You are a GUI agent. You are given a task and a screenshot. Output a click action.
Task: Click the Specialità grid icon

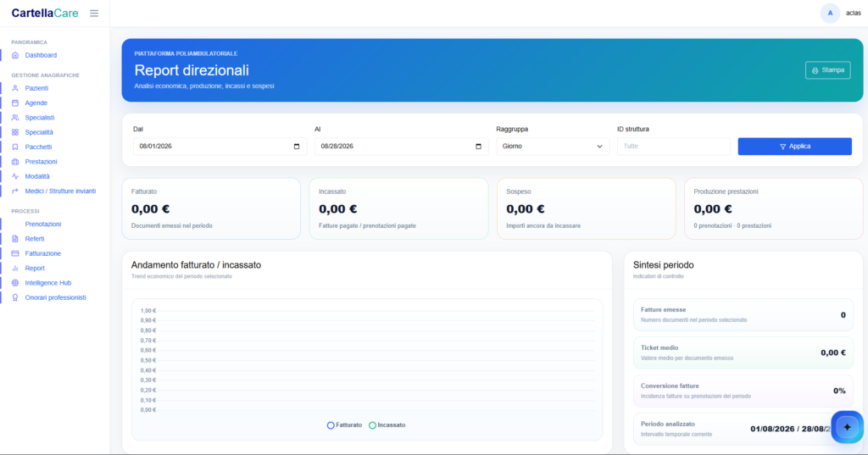[x=15, y=132]
